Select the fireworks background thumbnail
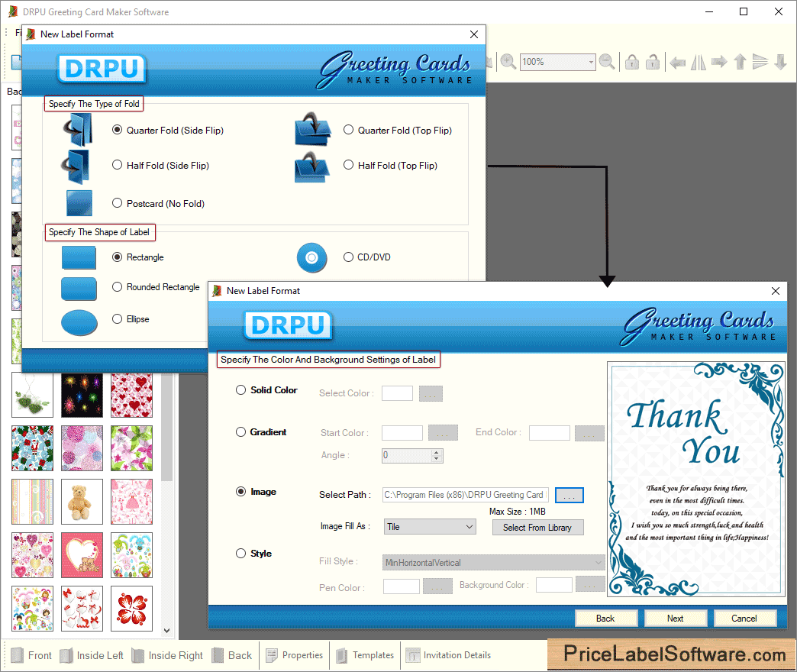Viewport: 797px width, 672px height. (82, 395)
